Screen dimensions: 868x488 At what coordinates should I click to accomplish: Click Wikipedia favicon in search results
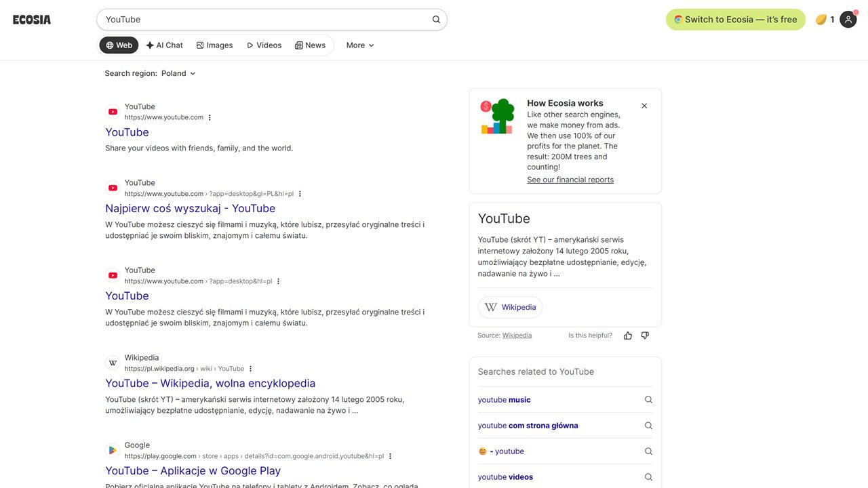(113, 363)
